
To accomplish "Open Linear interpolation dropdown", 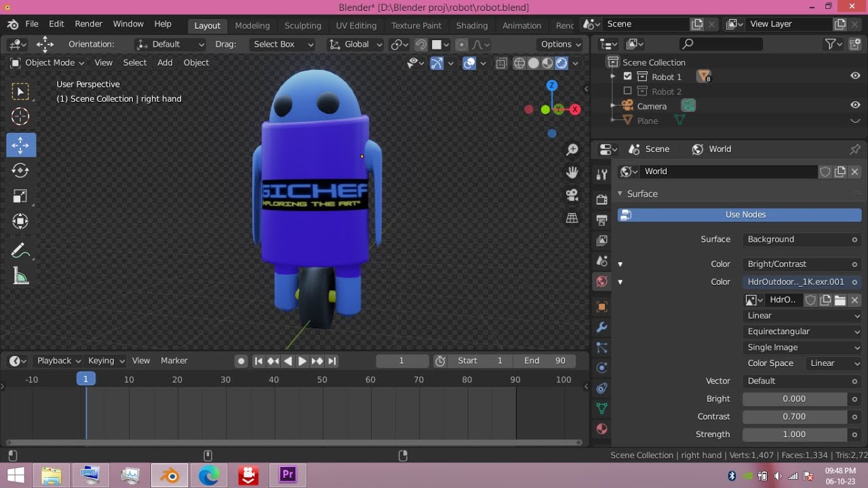I will (x=802, y=316).
